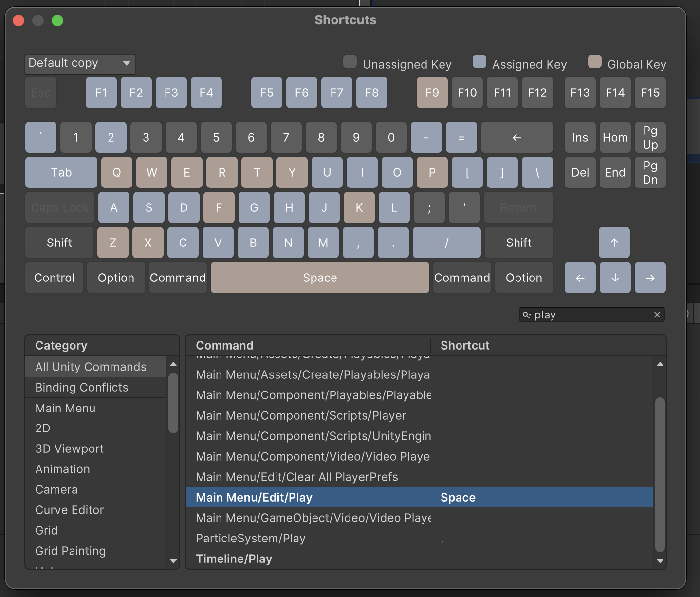The height and width of the screenshot is (597, 700).
Task: Select Grid category
Action: point(96,530)
